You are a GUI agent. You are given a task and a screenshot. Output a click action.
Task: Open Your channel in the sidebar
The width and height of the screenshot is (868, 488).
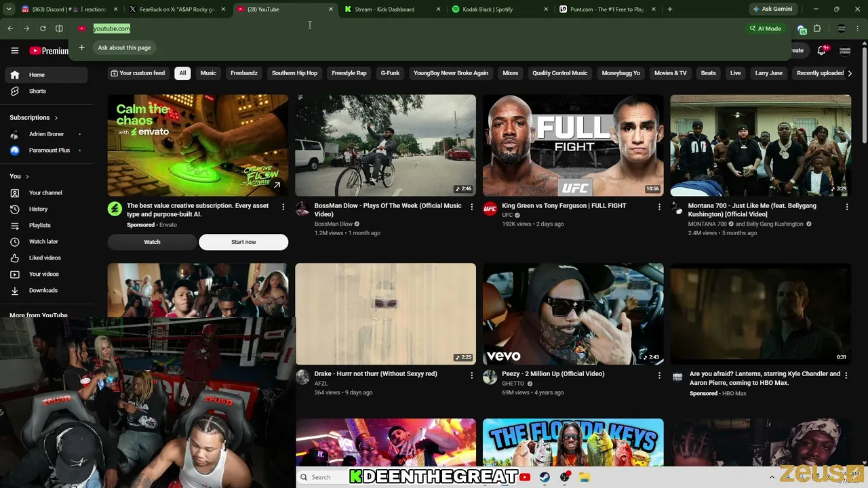(45, 192)
